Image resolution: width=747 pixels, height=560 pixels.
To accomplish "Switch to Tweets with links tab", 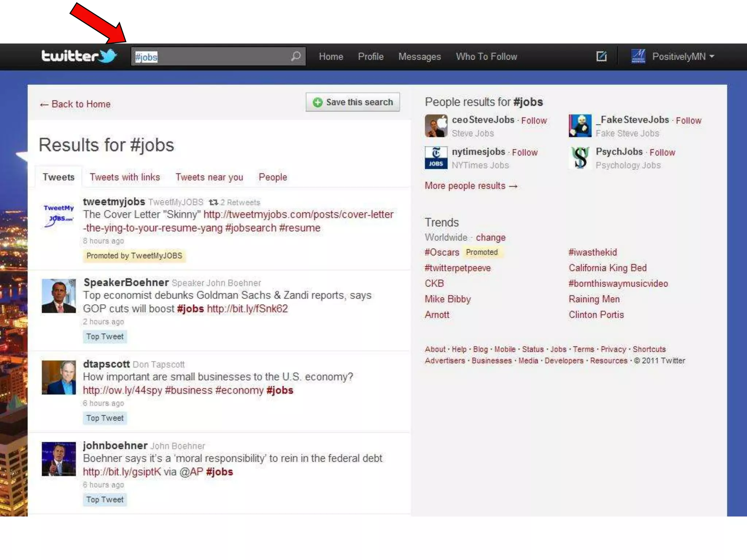I will 125,177.
